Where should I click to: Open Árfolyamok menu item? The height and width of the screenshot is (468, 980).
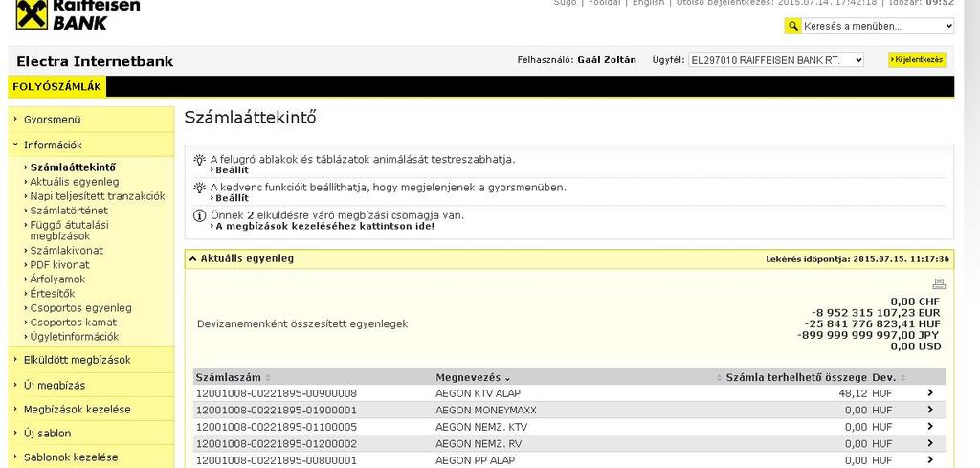57,279
